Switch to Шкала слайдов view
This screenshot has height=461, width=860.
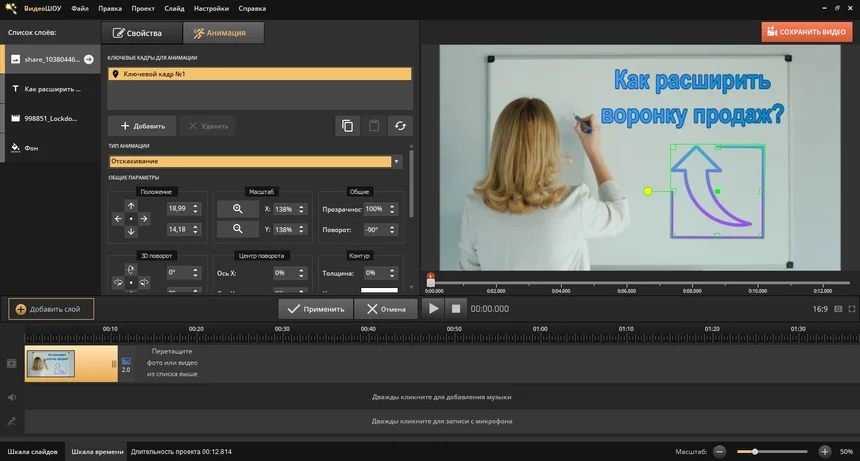(x=32, y=452)
